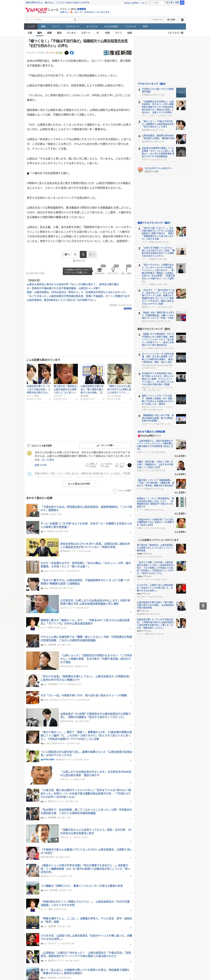Click the first commenter's yellow avatar
Viewport: 210px width, 980px height.
coord(29,453)
